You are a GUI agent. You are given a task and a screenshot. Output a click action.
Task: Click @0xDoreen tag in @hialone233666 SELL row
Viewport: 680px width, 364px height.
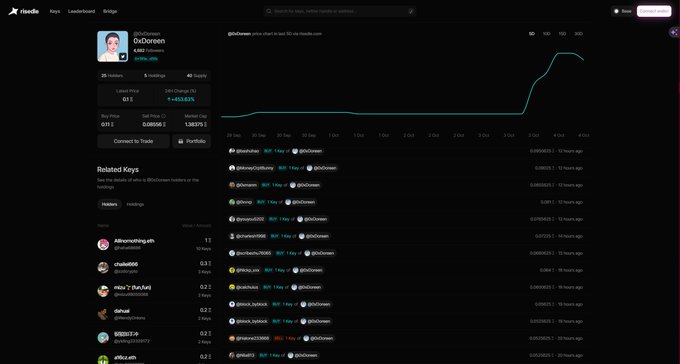pos(319,338)
